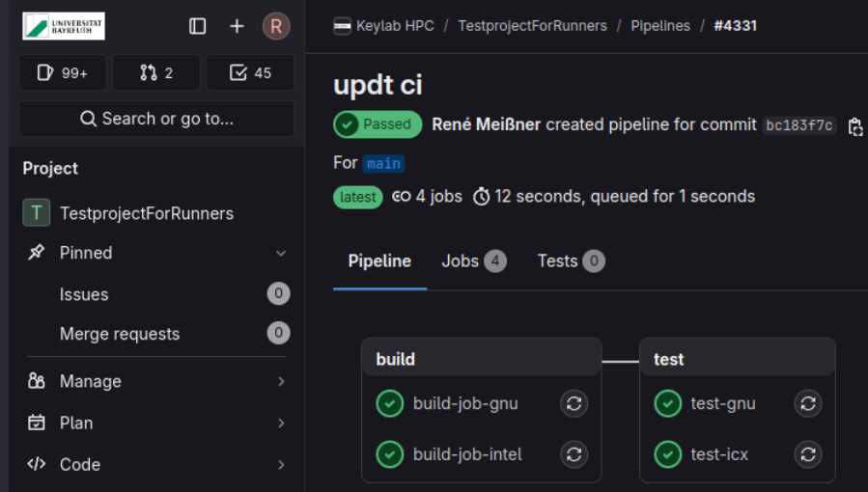Click the Search or go to field
Viewport: 868px width, 492px height.
[x=156, y=119]
